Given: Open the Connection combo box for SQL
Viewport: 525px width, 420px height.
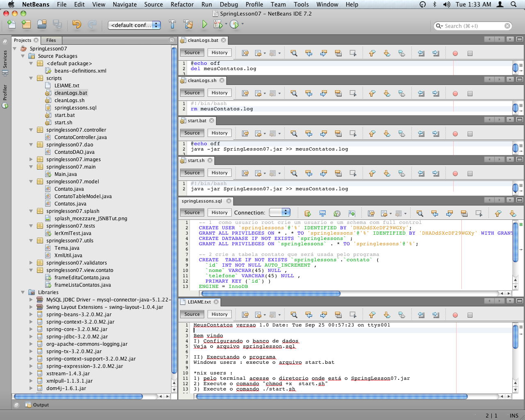Looking at the screenshot, I should coord(280,212).
